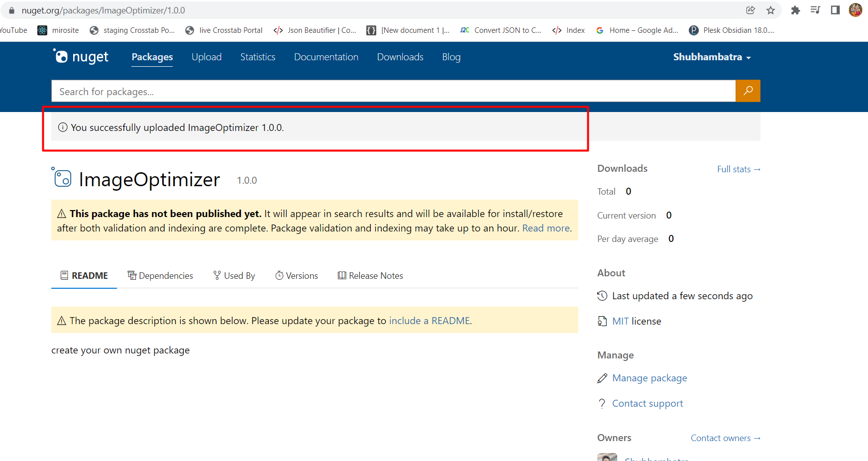Open Convert JSON to C# bookmark
The height and width of the screenshot is (461, 868).
point(501,30)
